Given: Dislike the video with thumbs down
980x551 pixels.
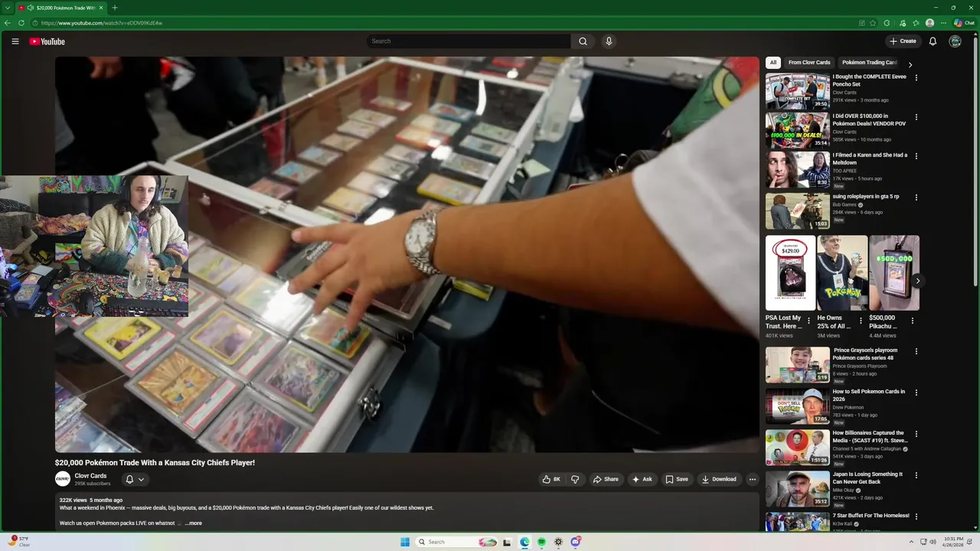Looking at the screenshot, I should click(575, 479).
